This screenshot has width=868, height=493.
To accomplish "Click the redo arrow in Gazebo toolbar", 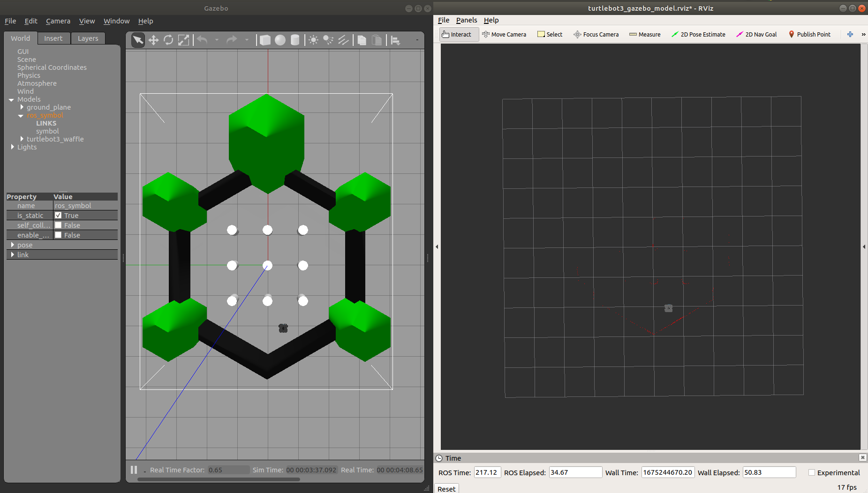I will tap(232, 40).
